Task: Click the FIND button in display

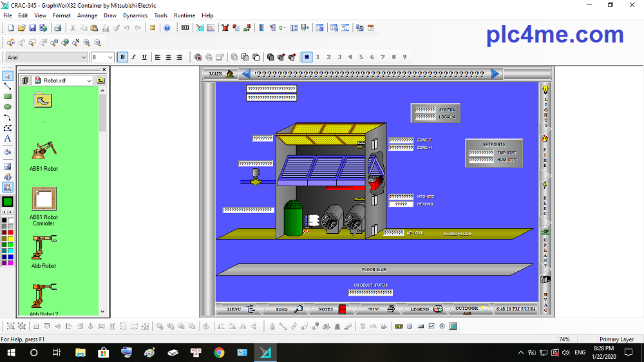Action: pos(290,309)
